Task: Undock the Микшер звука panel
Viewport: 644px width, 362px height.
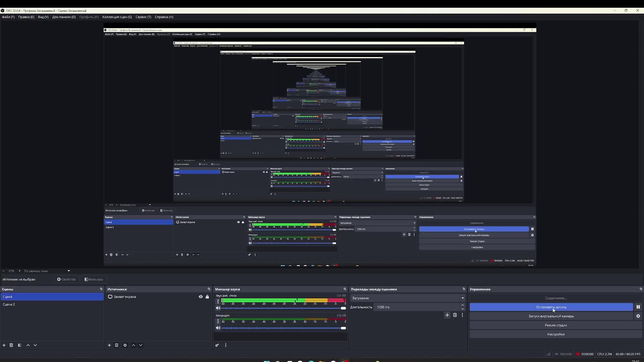Action: click(x=344, y=289)
